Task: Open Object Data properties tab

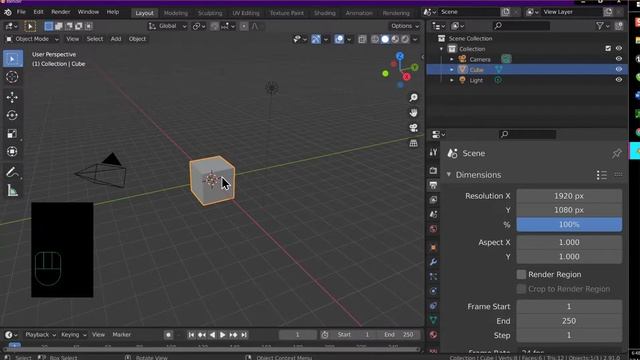Action: pos(433,320)
